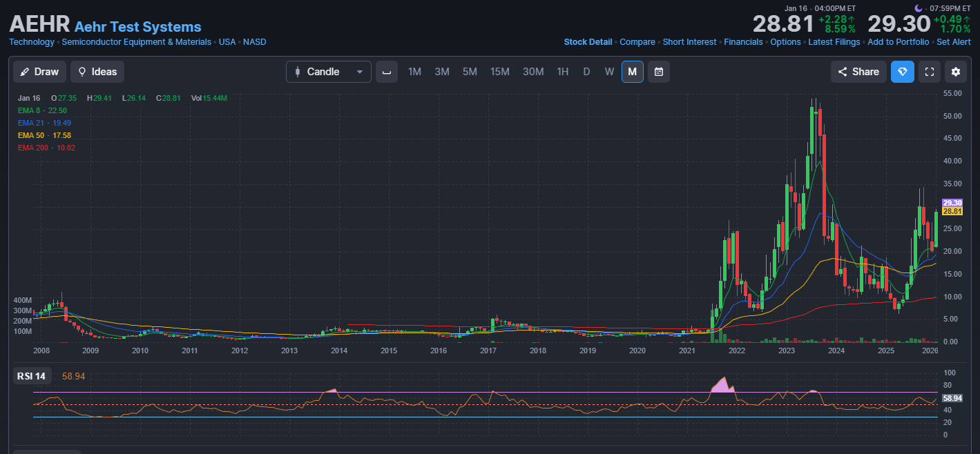
Task: Click the after-hours price 29.30 header
Action: 899,24
